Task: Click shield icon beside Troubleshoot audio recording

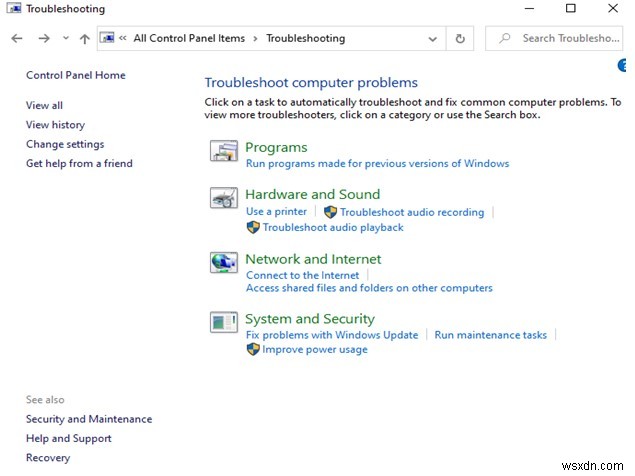Action: tap(330, 212)
